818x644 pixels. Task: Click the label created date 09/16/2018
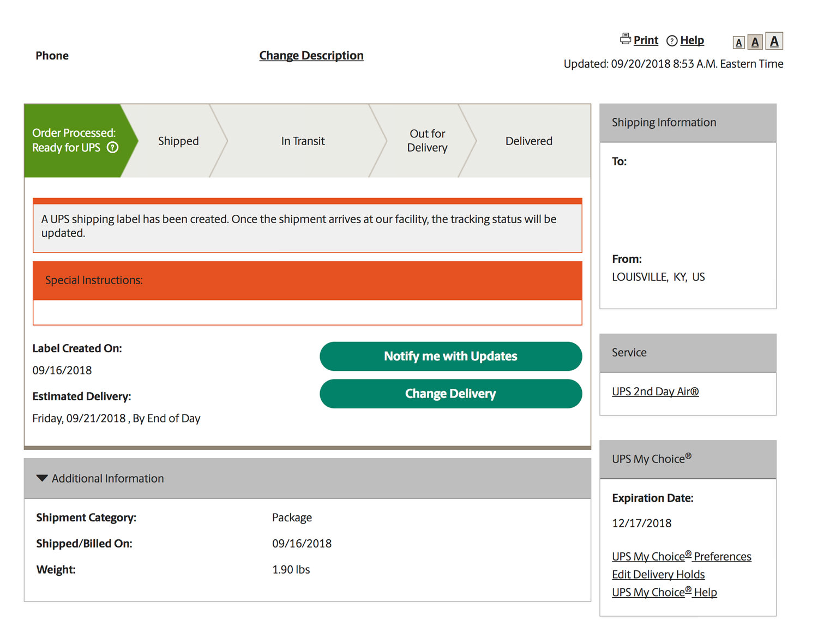tap(62, 370)
